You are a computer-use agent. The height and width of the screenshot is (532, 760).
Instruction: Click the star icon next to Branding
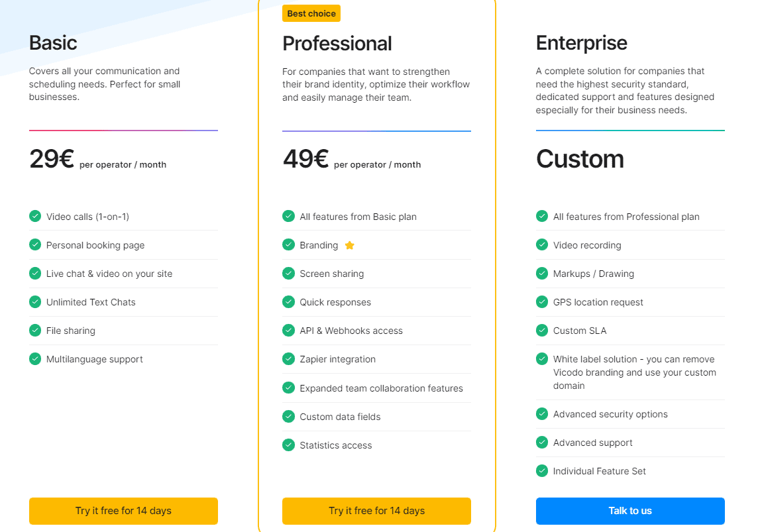coord(350,245)
